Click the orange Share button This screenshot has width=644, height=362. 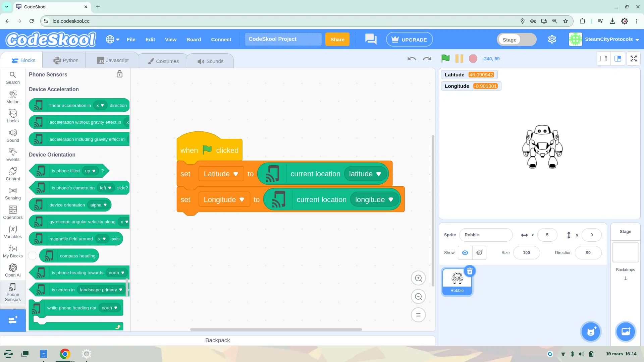point(337,40)
